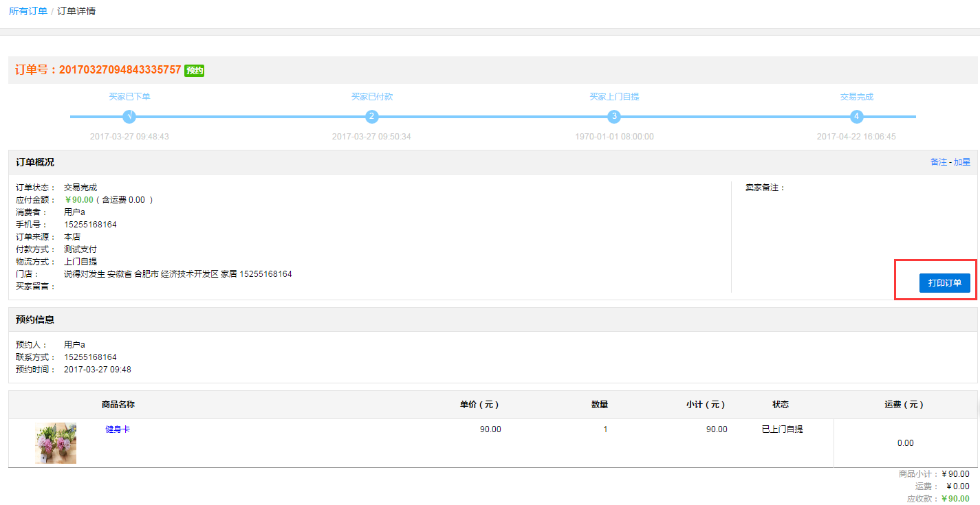
Task: Click step 2 circle for 买家已付款
Action: (x=371, y=117)
